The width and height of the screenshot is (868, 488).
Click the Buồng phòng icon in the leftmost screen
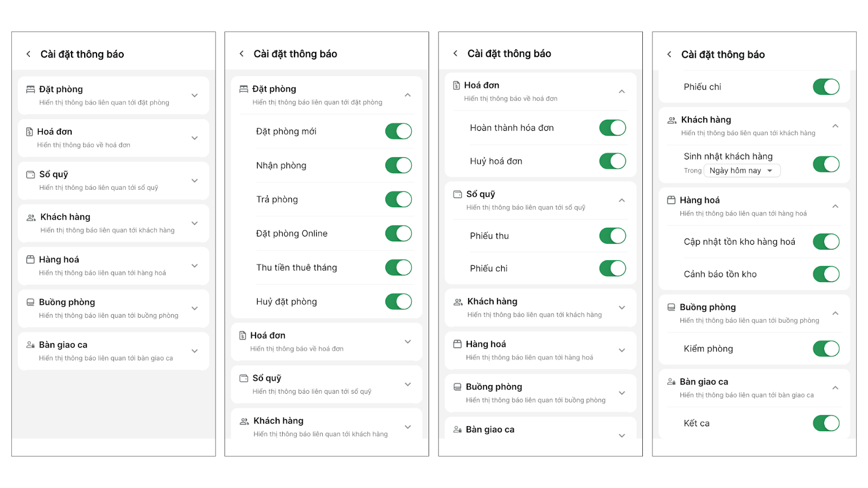(30, 303)
